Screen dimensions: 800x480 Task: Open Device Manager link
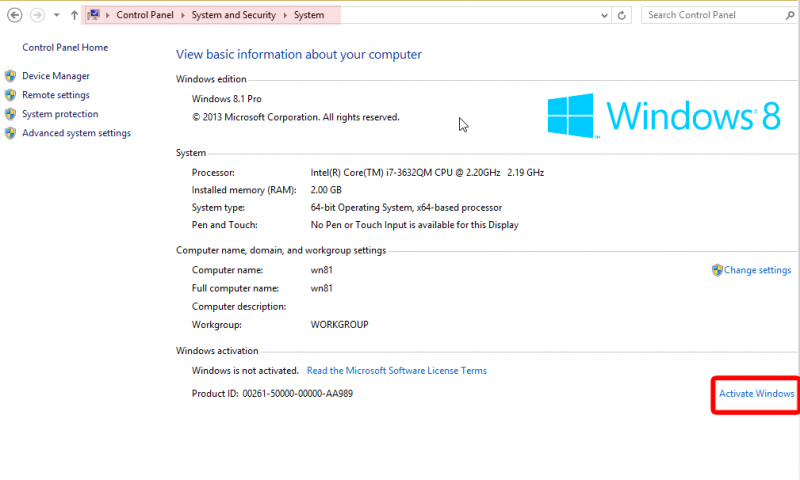[56, 76]
